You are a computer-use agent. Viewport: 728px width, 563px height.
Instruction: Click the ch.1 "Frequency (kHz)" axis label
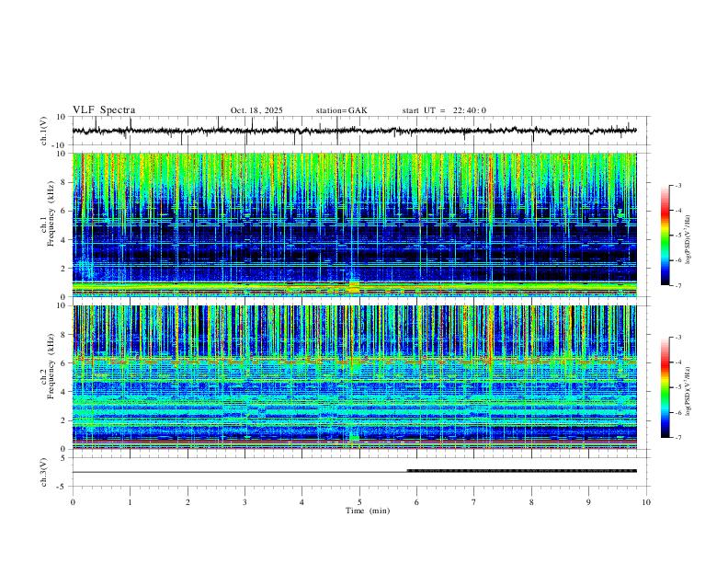(x=51, y=214)
